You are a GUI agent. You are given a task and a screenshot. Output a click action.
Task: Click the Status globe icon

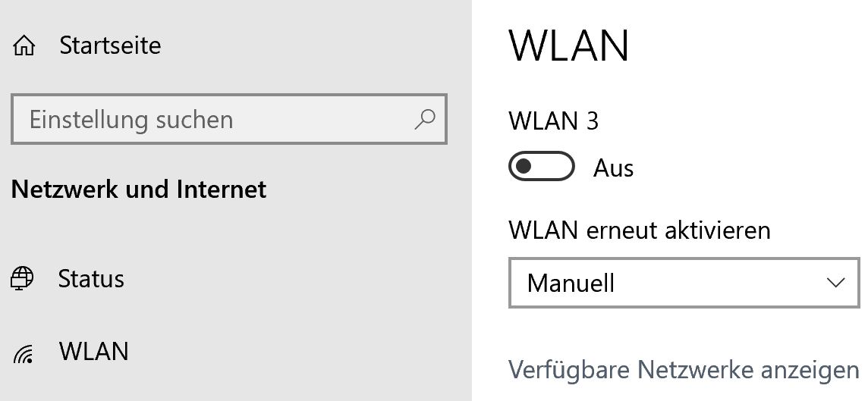(x=22, y=278)
